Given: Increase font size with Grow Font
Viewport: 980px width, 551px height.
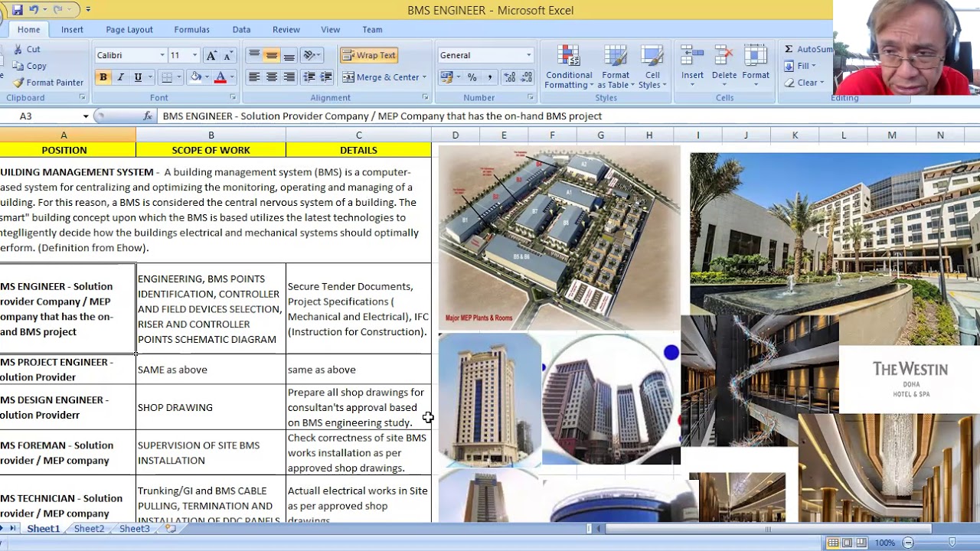Looking at the screenshot, I should pyautogui.click(x=212, y=55).
